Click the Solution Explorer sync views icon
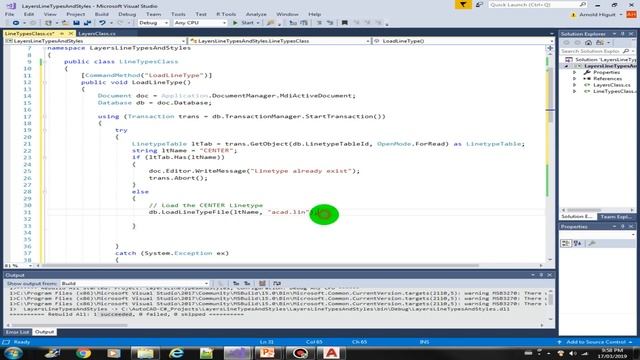This screenshot has width=640, height=360. [599, 42]
